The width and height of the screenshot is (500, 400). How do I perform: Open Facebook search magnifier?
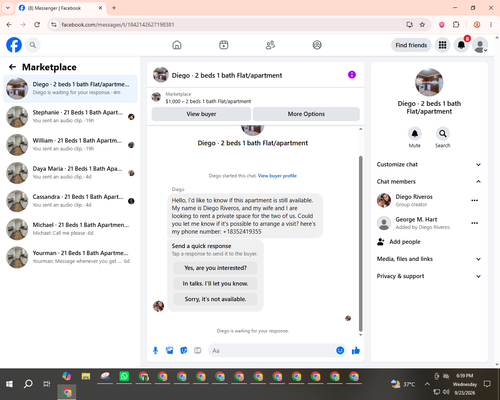tap(33, 45)
